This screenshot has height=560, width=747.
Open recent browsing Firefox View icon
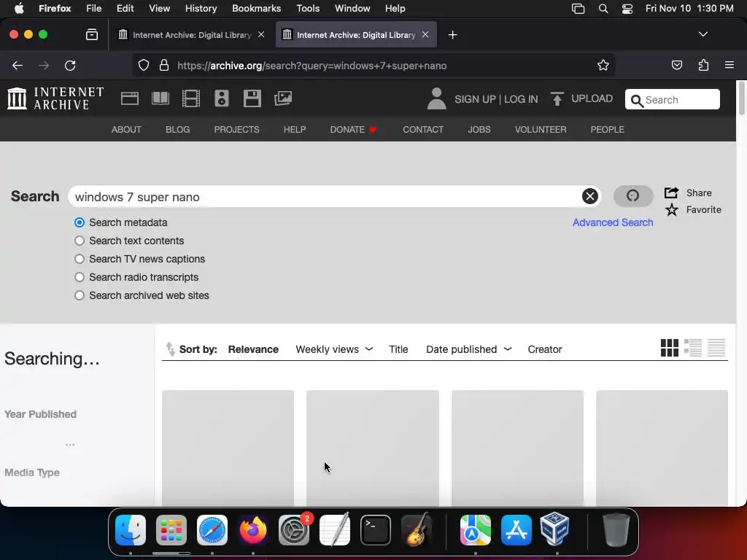[x=91, y=34]
